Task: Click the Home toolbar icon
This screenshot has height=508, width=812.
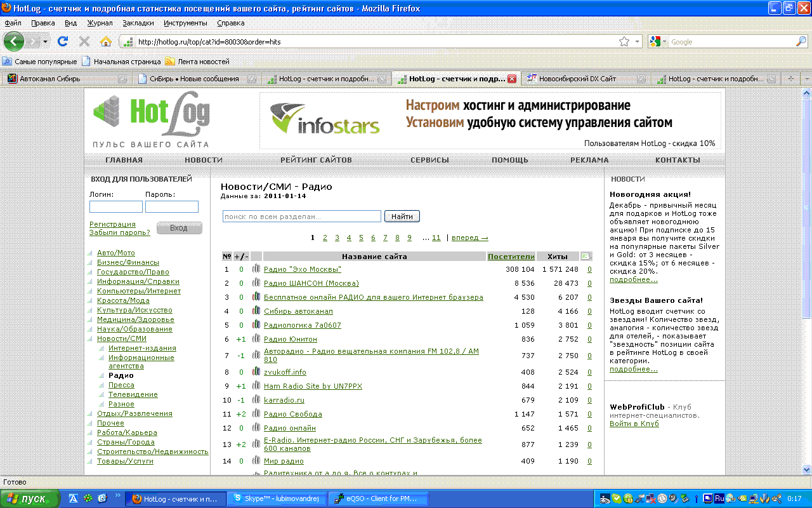Action: [x=106, y=41]
